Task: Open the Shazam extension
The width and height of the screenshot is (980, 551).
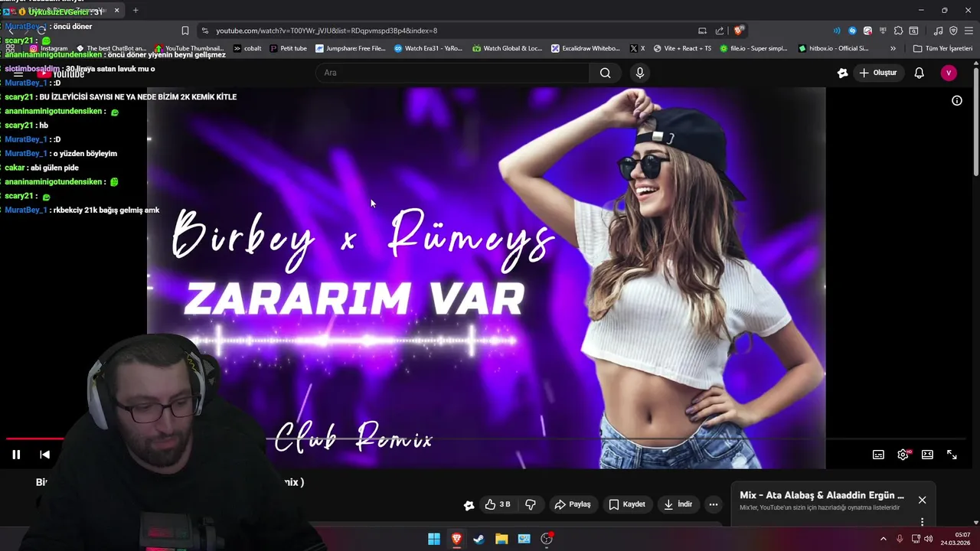Action: 852,31
